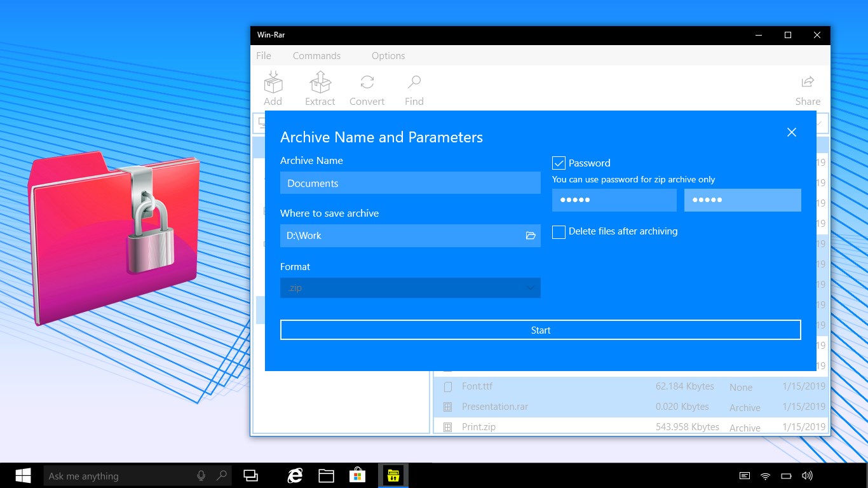The image size is (868, 488).
Task: Uncheck the Password checkbox
Action: [559, 163]
